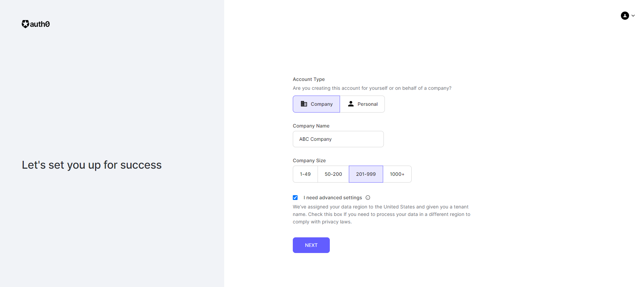Click the advanced settings info icon
The width and height of the screenshot is (644, 287).
point(368,198)
